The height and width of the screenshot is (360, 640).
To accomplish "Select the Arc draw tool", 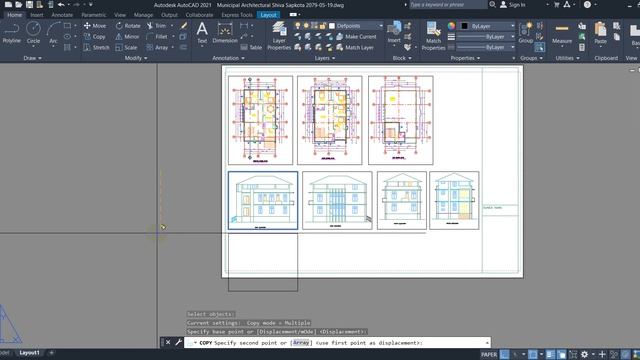I will [x=53, y=33].
